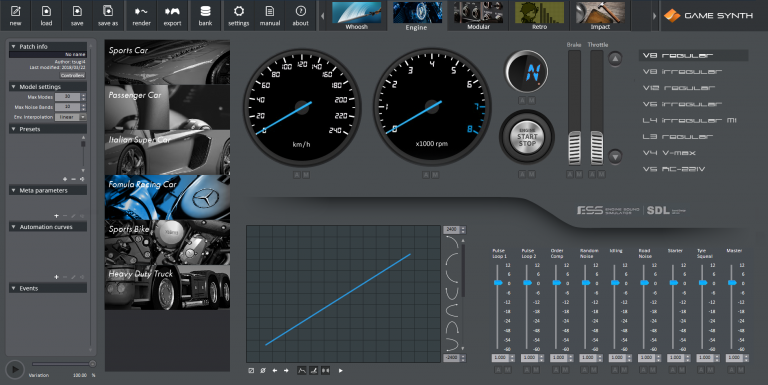Click the reset curve icon below graph
This screenshot has height=385, width=768.
263,371
